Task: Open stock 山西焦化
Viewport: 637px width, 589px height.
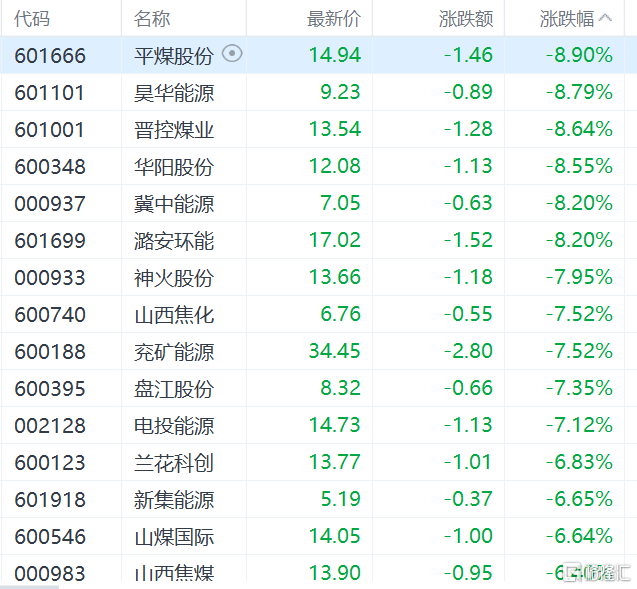Action: click(174, 314)
